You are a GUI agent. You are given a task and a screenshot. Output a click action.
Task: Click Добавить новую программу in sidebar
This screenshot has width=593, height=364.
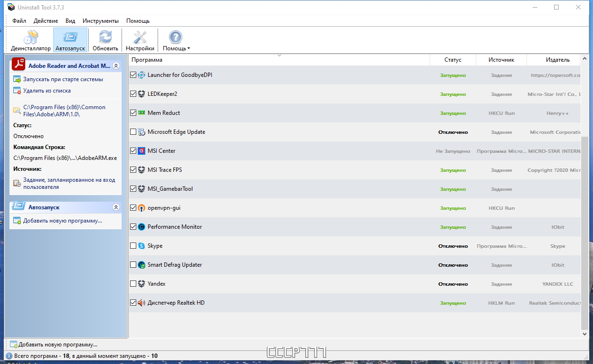click(x=63, y=221)
